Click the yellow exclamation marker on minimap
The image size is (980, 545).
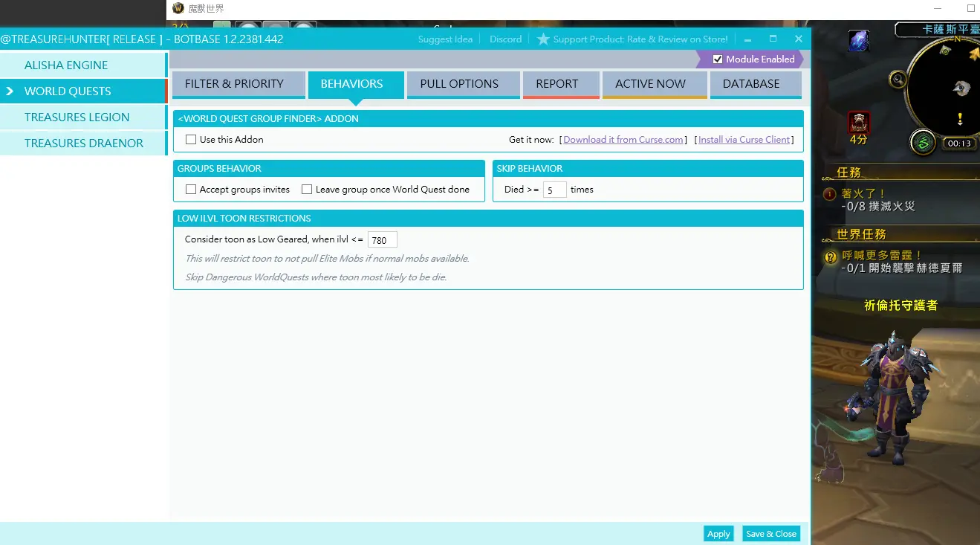pos(960,118)
